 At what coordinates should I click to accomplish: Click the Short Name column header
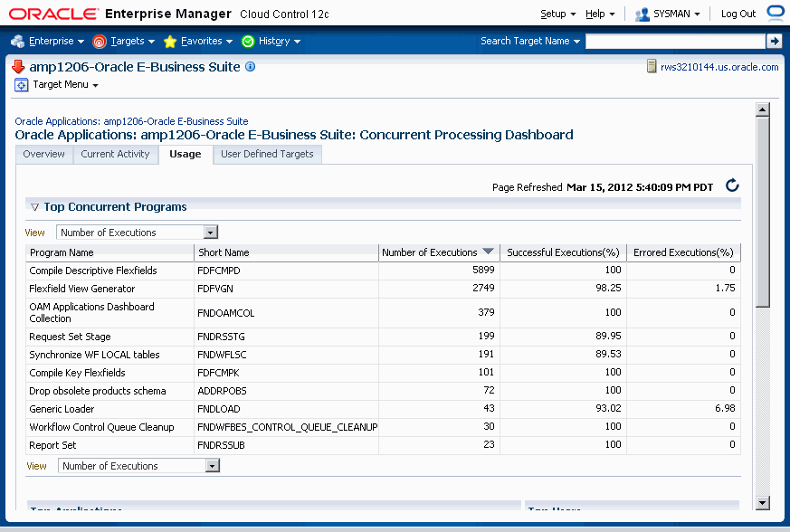click(x=286, y=252)
